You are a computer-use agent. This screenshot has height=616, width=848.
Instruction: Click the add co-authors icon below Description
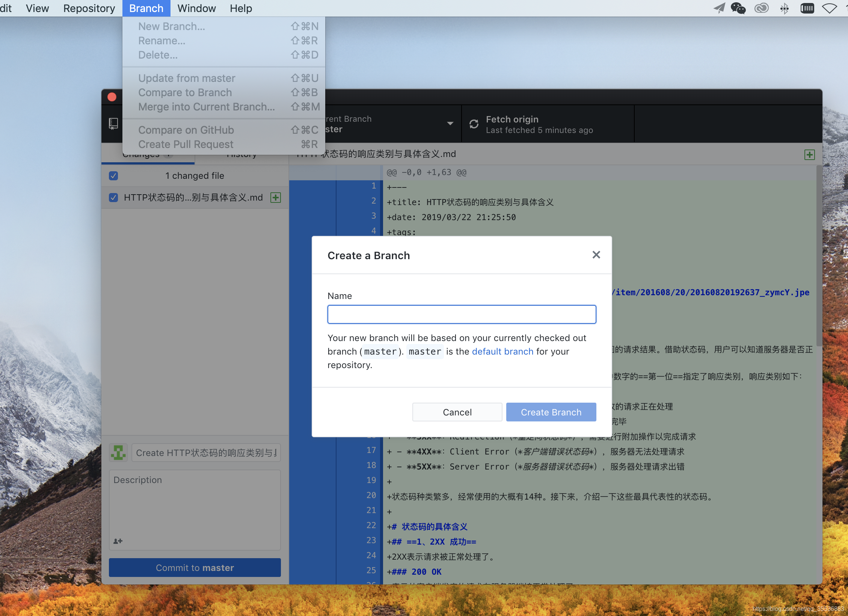coord(118,541)
